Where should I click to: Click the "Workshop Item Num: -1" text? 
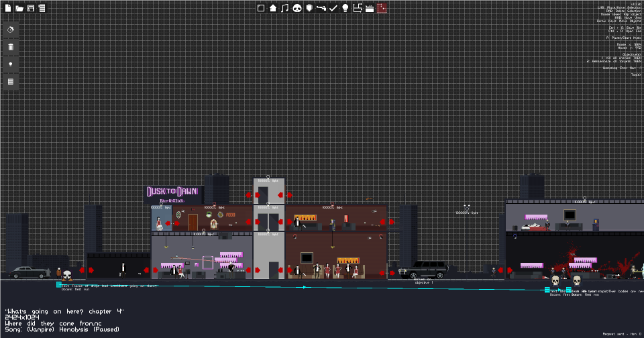622,68
